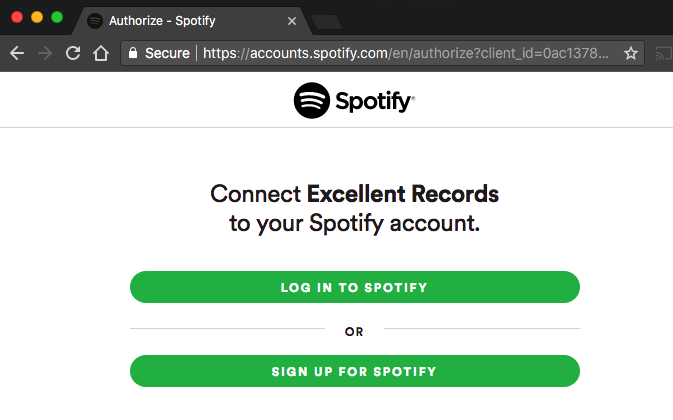Focus the accounts.spotify.com URL field

pyautogui.click(x=406, y=53)
